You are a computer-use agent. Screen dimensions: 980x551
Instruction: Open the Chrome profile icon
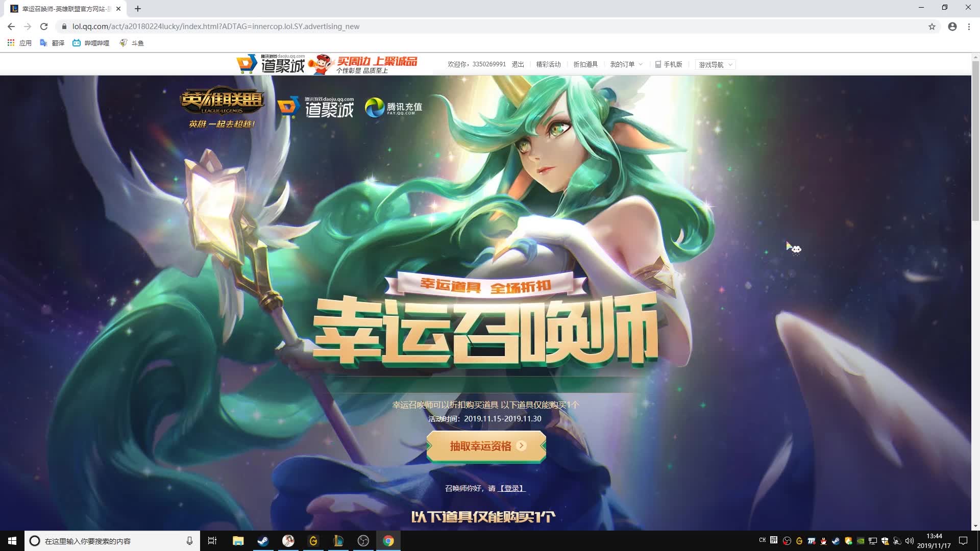(952, 27)
